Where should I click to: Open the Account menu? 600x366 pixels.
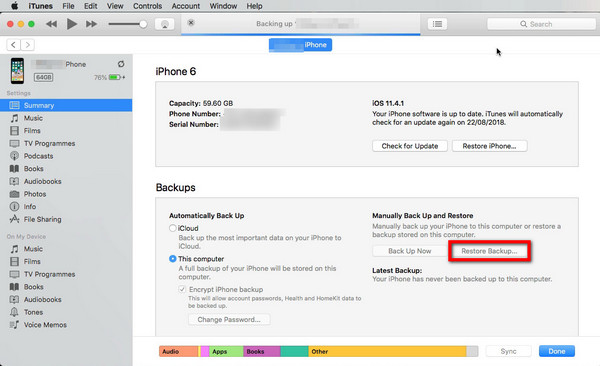tap(186, 6)
